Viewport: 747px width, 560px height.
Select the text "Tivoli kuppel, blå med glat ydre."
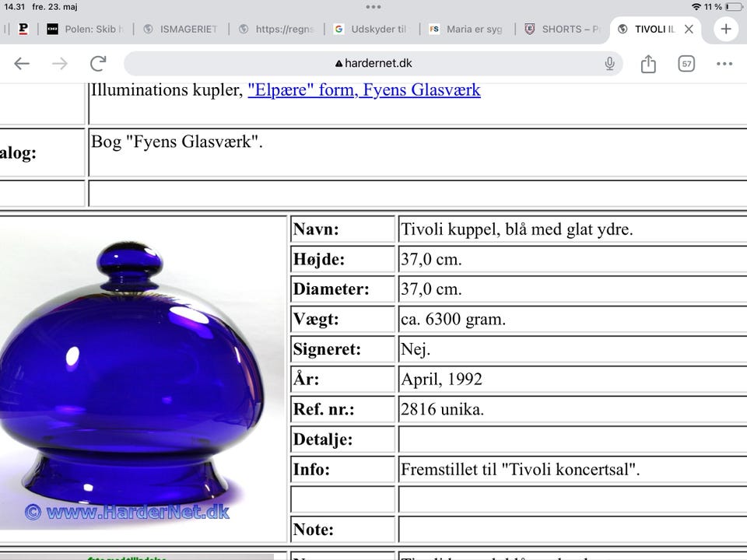pos(517,229)
